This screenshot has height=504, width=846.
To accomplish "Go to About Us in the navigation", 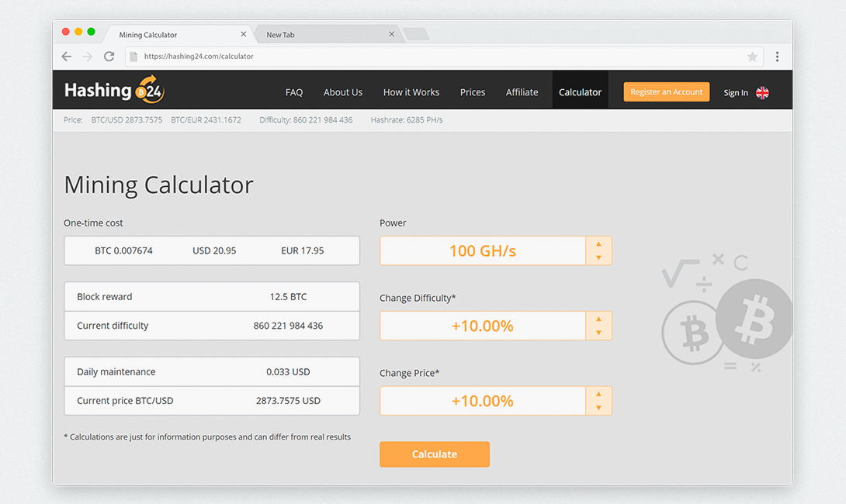I will [343, 92].
